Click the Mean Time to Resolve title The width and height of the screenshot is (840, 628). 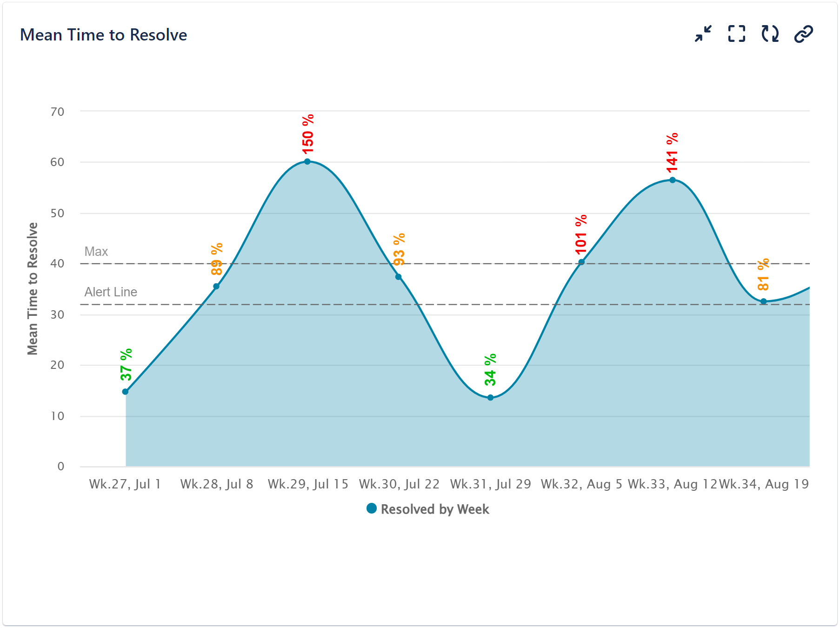pyautogui.click(x=103, y=34)
